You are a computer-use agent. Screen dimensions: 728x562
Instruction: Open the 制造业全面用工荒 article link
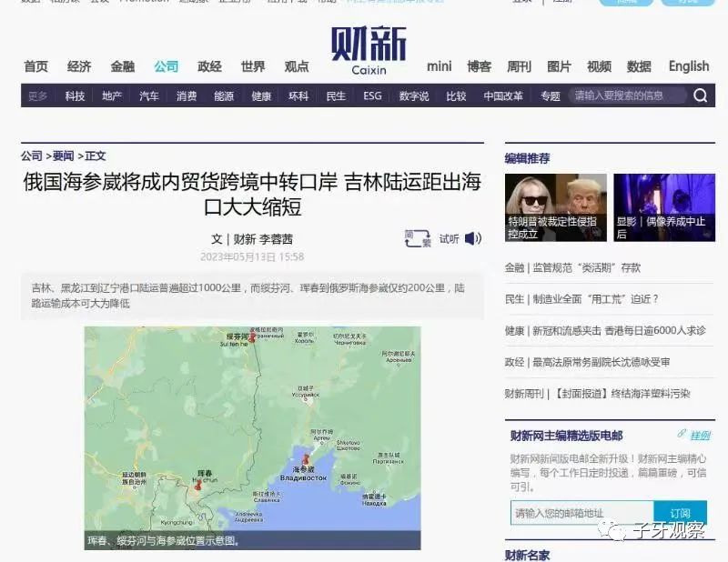pos(581,298)
